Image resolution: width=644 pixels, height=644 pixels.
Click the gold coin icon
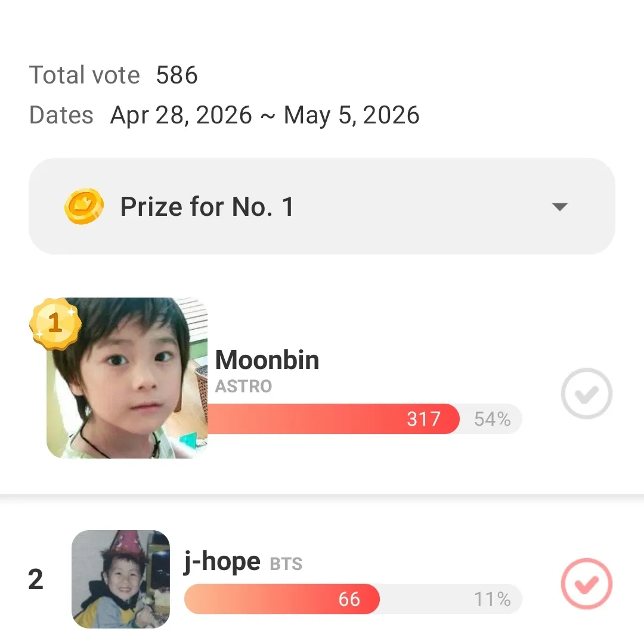tap(83, 207)
